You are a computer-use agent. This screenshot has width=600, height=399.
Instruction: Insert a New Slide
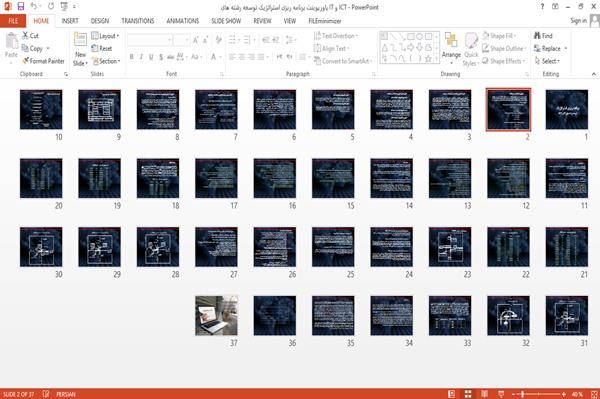[80, 49]
